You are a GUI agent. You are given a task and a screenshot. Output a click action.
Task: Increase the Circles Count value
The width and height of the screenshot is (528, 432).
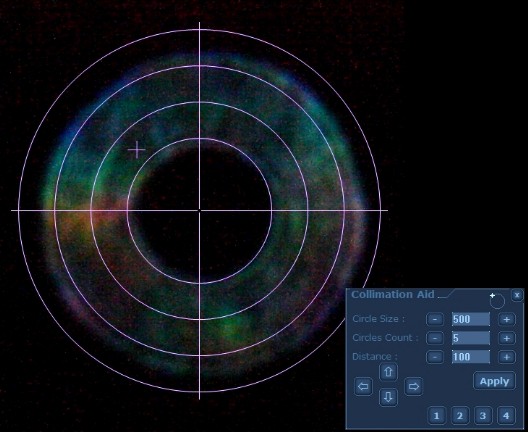click(x=507, y=338)
